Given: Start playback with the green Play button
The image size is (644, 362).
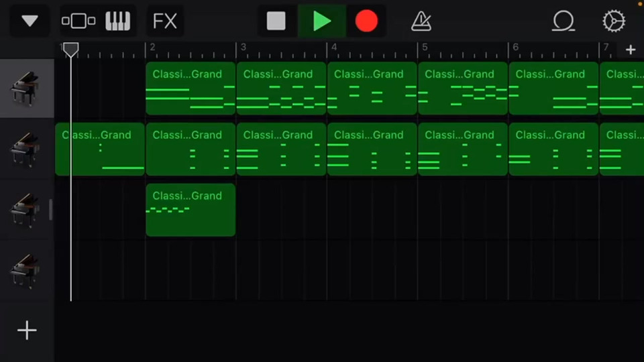Looking at the screenshot, I should [x=322, y=21].
